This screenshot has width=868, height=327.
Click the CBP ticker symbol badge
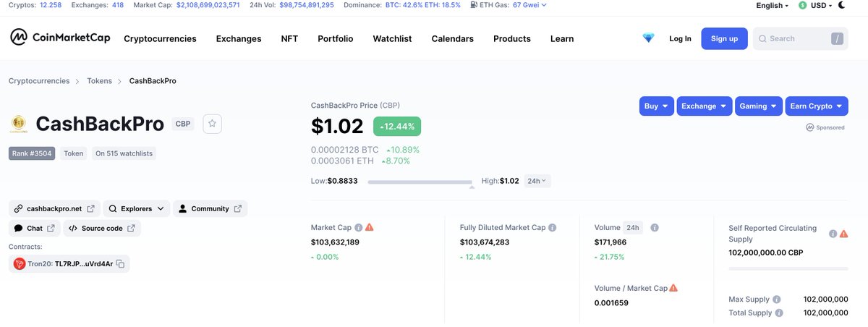(x=183, y=124)
